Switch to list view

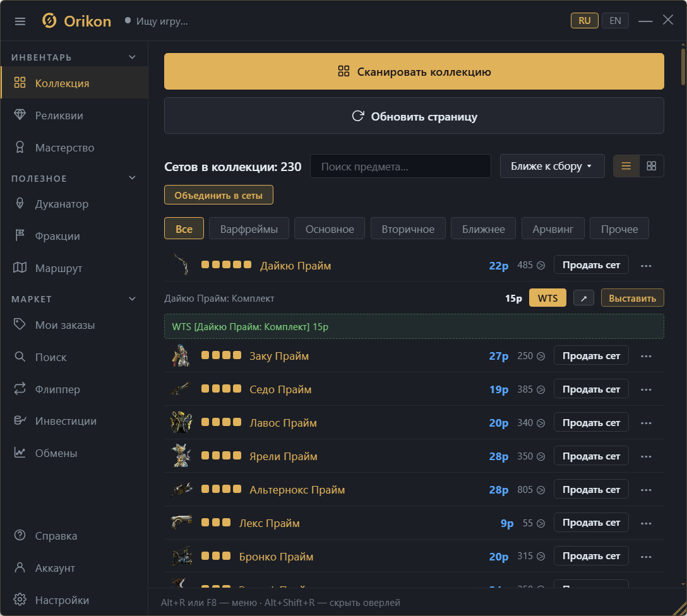[626, 166]
